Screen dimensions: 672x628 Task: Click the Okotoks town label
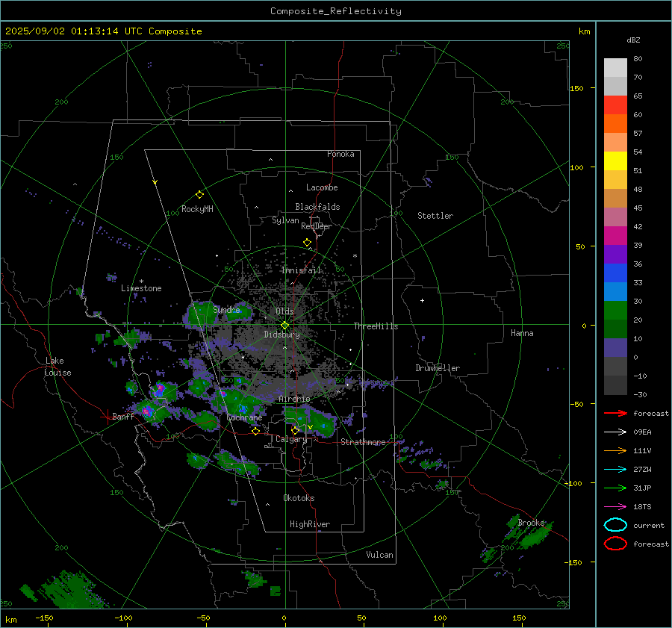(299, 499)
